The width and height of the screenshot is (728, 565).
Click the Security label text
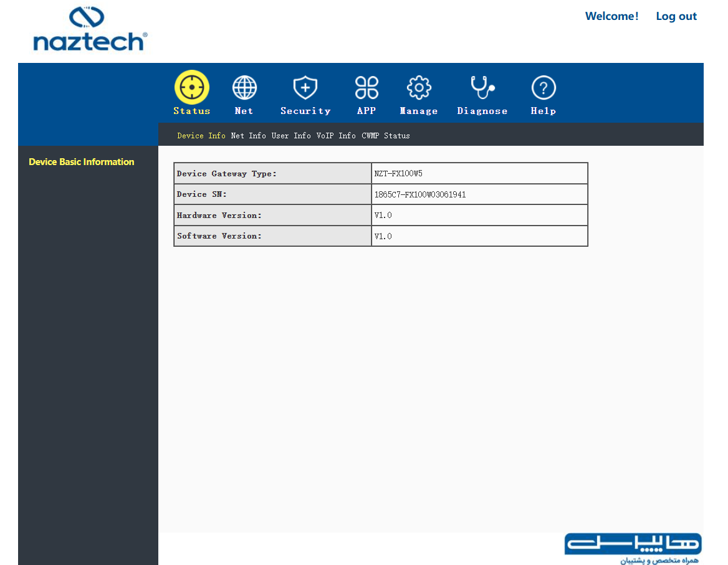(x=305, y=111)
